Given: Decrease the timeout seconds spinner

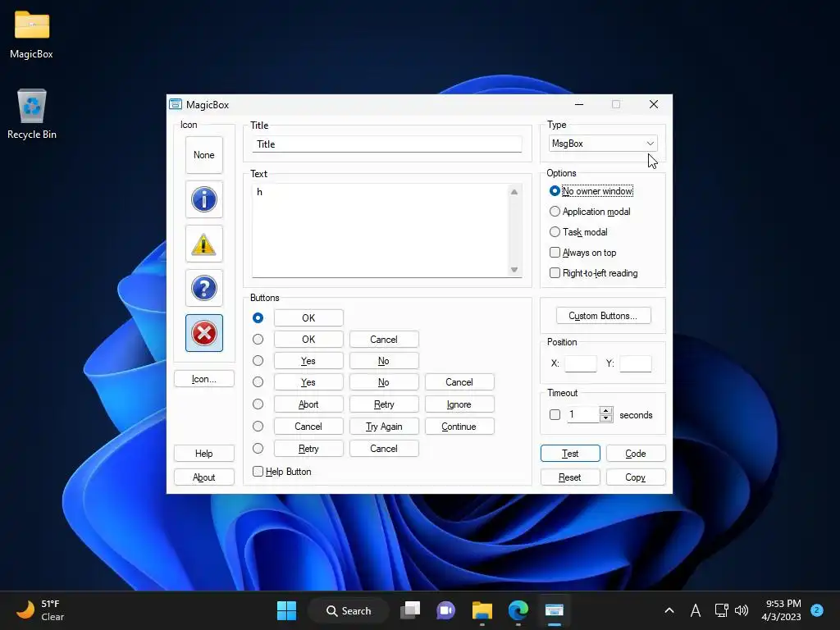Looking at the screenshot, I should click(x=606, y=418).
